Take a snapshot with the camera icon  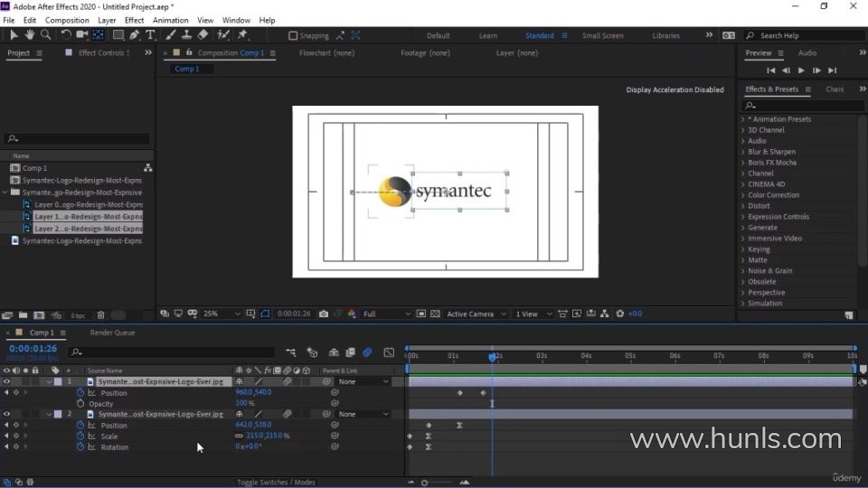(x=324, y=314)
